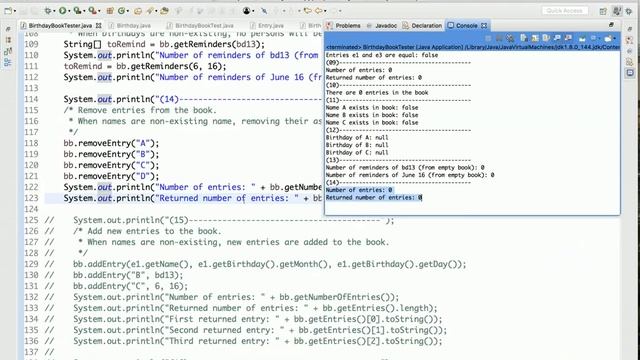640x360 pixels.
Task: Click the Search flashlight toolbar icon
Action: click(150, 11)
